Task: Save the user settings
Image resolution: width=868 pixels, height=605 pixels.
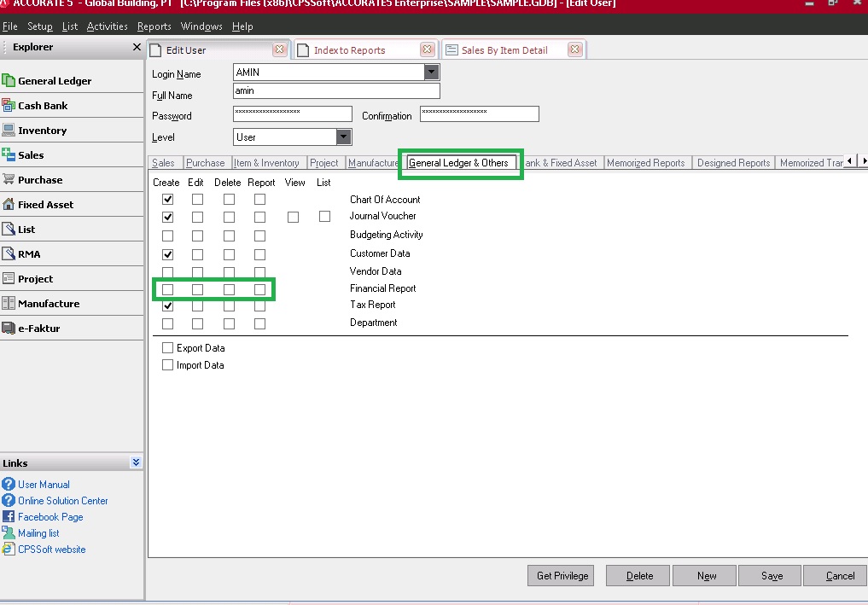Action: coord(769,575)
